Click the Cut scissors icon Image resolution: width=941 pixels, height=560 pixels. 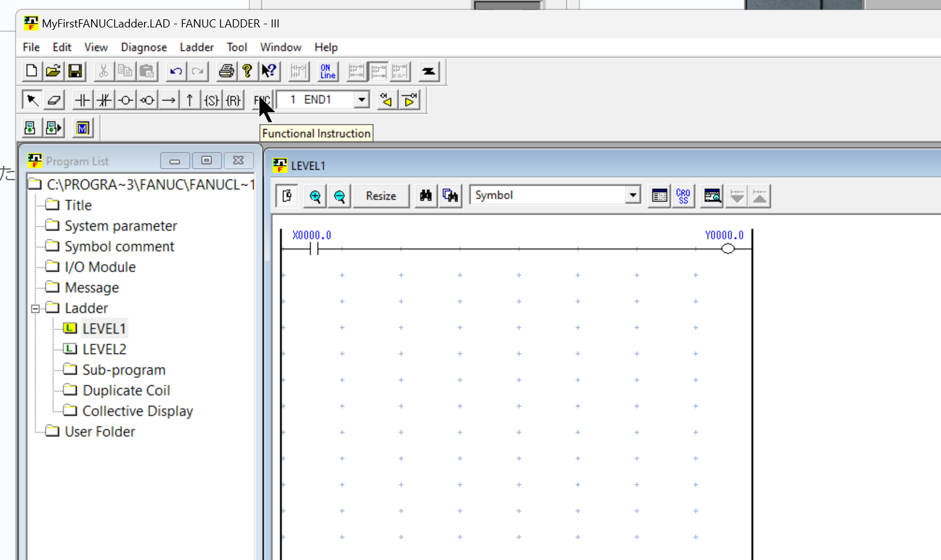[x=104, y=71]
